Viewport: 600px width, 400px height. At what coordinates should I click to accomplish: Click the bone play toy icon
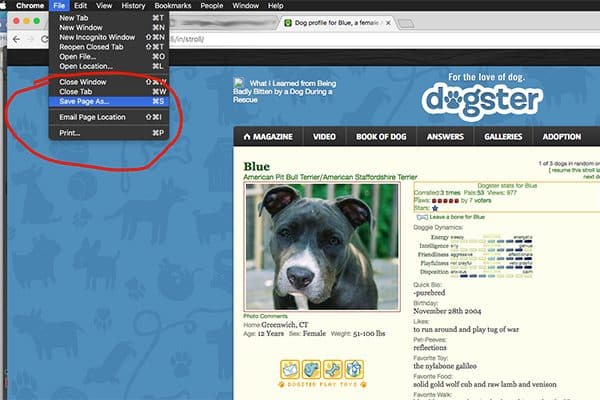(x=333, y=369)
